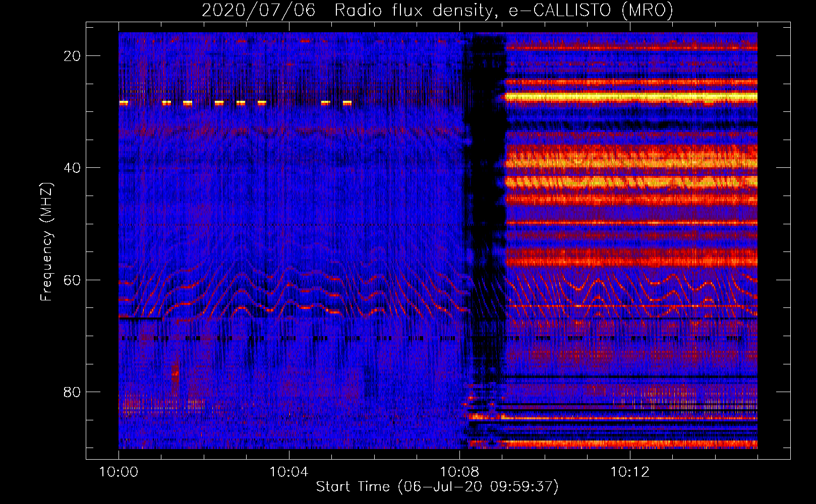The width and height of the screenshot is (816, 504).
Task: Click the '80' frequency tick label
Action: click(72, 392)
